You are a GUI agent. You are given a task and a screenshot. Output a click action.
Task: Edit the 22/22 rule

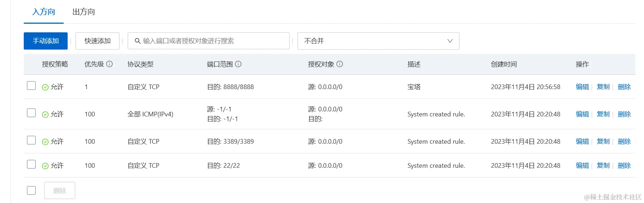tap(582, 166)
